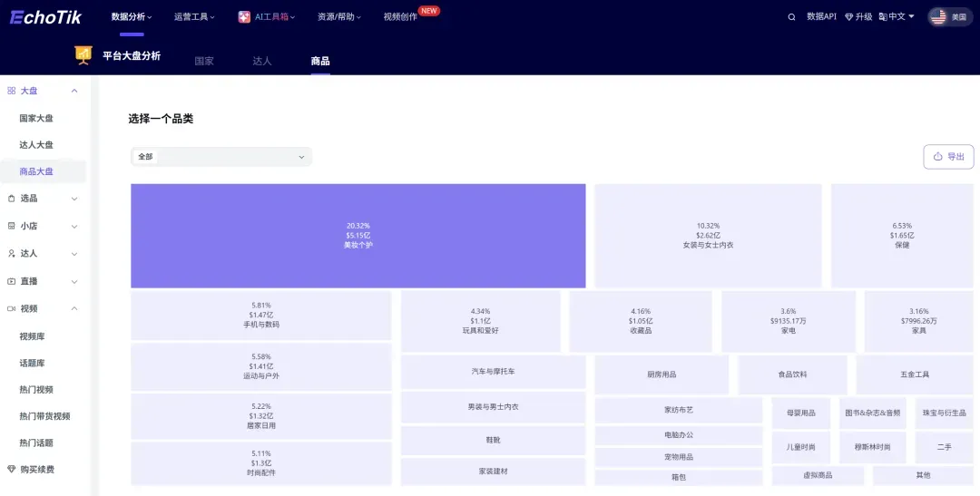Image resolution: width=980 pixels, height=496 pixels.
Task: Click the 购买续费 diamond icon in sidebar
Action: pos(11,469)
